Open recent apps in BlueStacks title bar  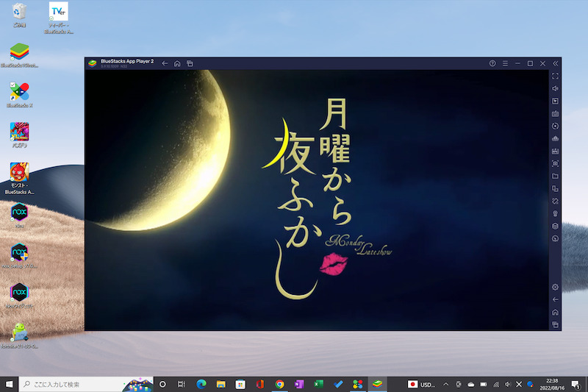point(190,64)
